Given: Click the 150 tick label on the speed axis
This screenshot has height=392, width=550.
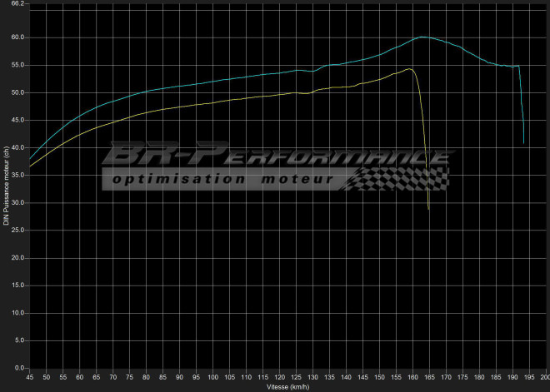Looking at the screenshot, I should (x=379, y=377).
